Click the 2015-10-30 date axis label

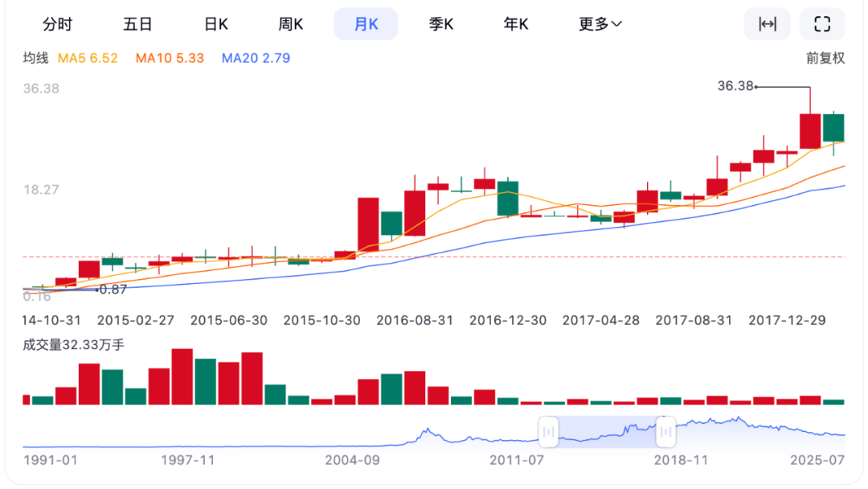(x=321, y=321)
